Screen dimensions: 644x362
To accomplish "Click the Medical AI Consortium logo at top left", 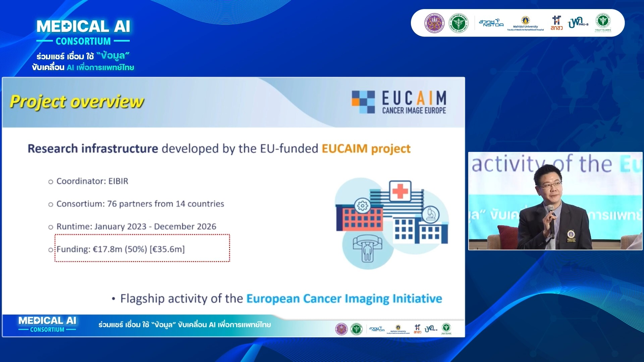I will pyautogui.click(x=83, y=33).
